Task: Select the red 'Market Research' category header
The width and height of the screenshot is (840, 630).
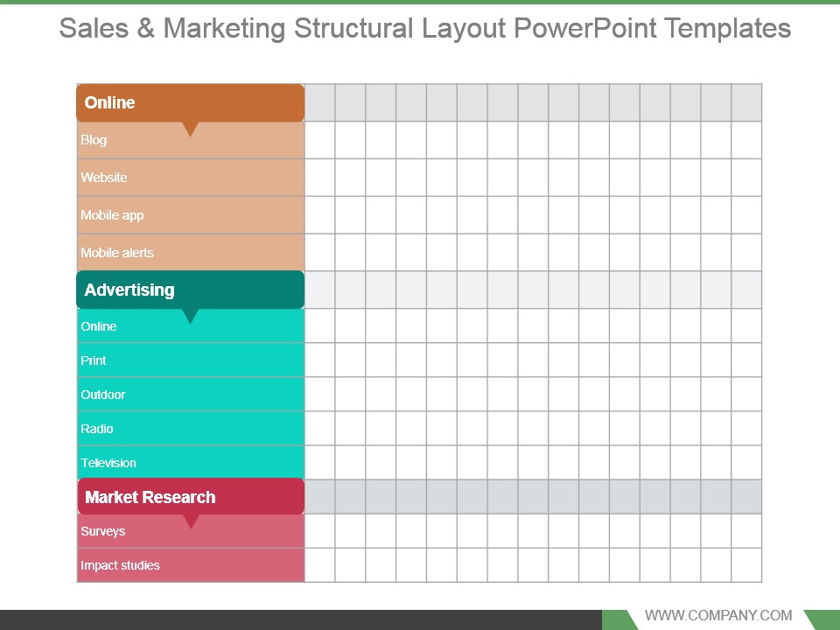Action: (191, 497)
